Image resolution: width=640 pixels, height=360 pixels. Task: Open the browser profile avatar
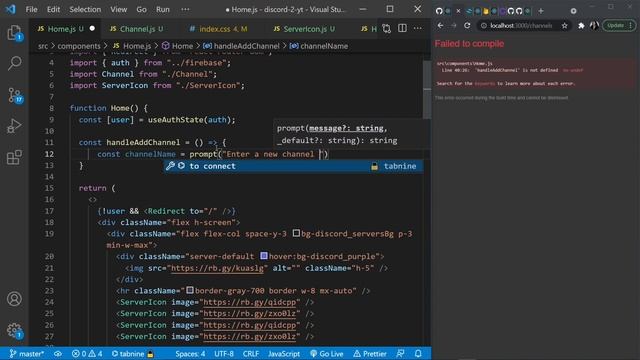(594, 26)
